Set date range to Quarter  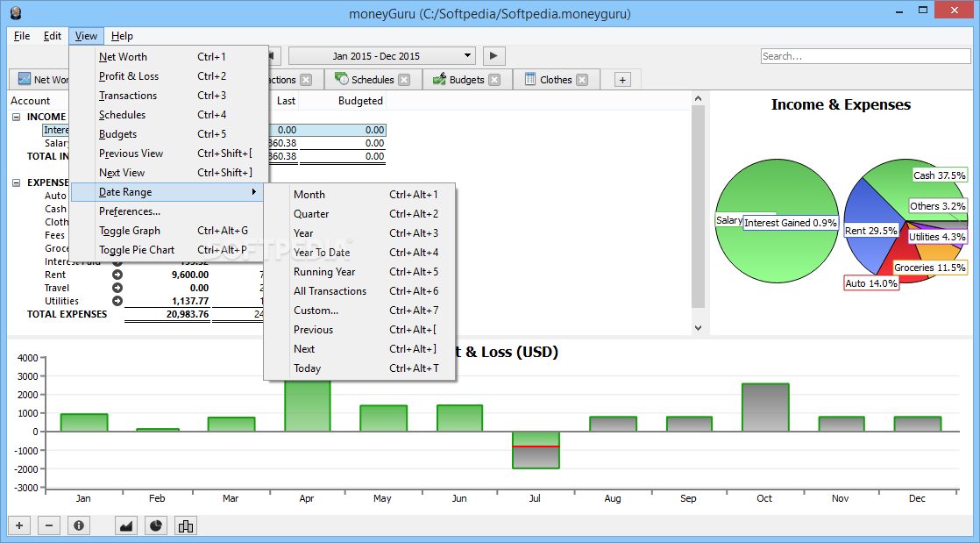pos(360,214)
